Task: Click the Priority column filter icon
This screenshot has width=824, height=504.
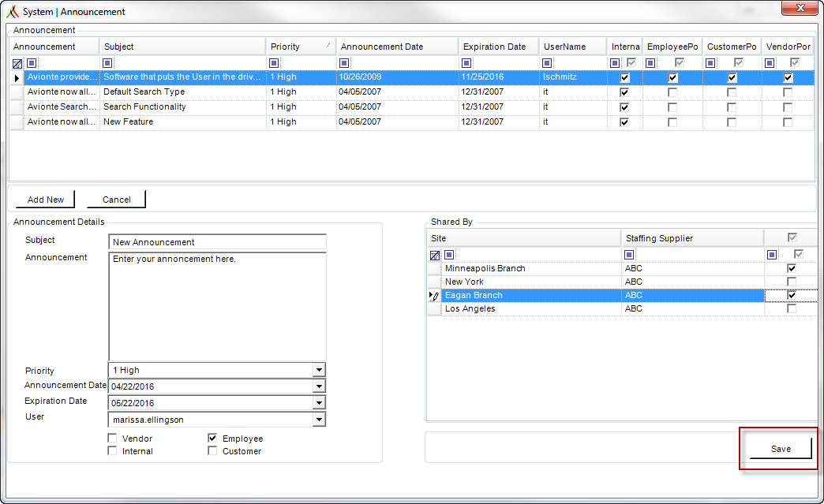Action: (x=274, y=63)
